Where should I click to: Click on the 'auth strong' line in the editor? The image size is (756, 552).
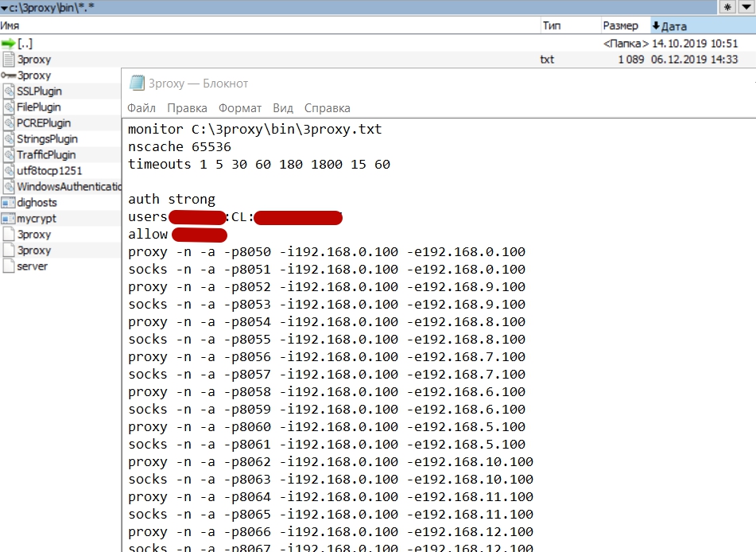click(x=172, y=200)
